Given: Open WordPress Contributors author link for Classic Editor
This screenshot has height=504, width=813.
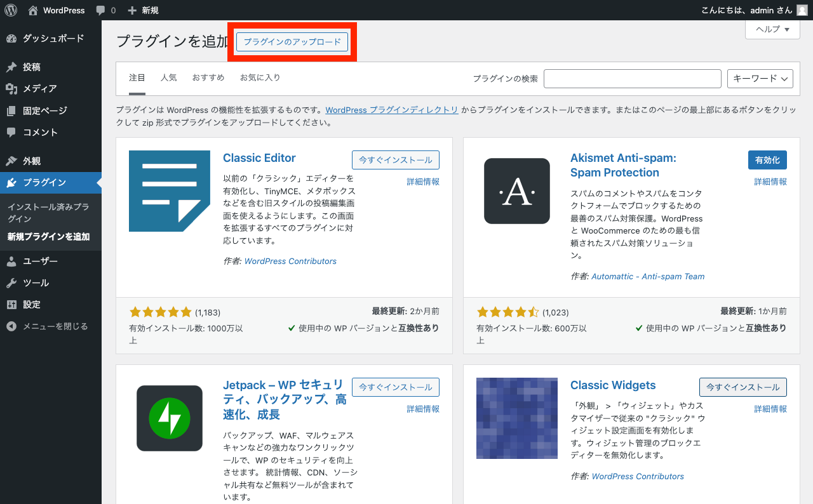Looking at the screenshot, I should coord(290,261).
